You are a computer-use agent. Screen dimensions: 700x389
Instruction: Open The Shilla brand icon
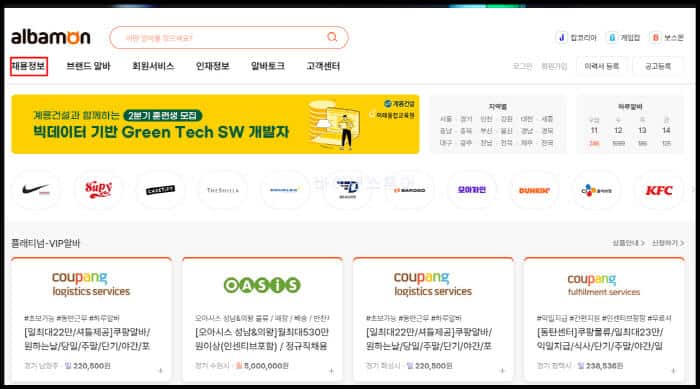[x=223, y=190]
